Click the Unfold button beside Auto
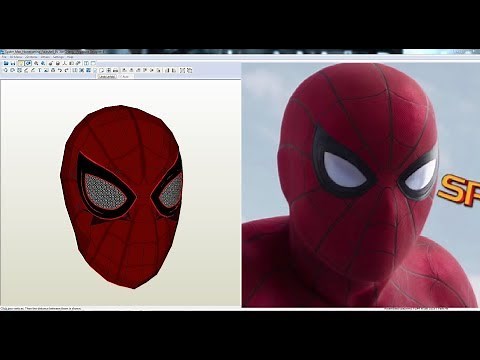480x360 pixels. pos(107,76)
